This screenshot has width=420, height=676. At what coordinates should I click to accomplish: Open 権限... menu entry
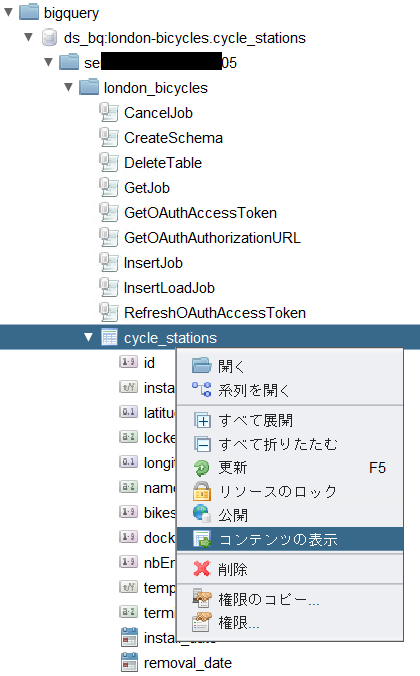pos(290,623)
